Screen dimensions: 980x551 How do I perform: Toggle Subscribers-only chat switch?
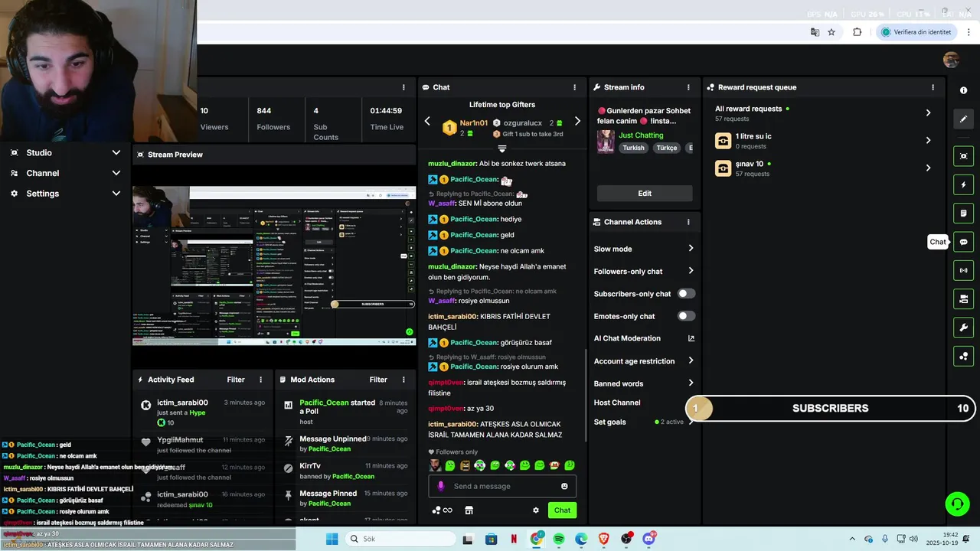(686, 293)
